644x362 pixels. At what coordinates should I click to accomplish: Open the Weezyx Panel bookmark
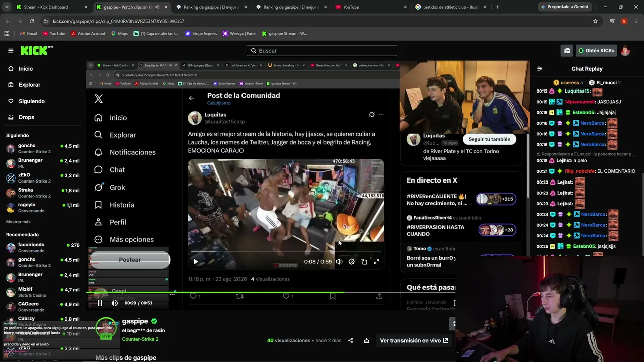click(239, 34)
